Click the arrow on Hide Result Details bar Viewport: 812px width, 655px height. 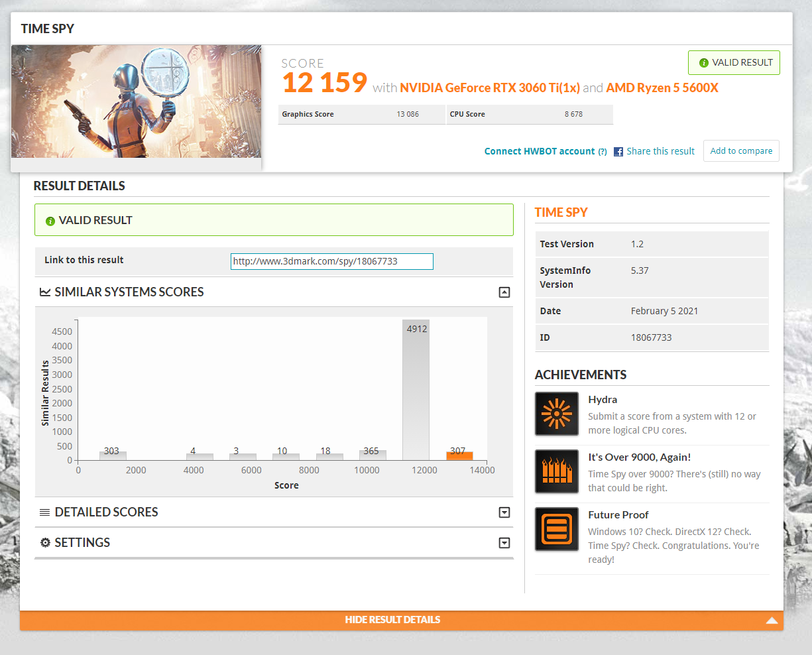point(772,621)
